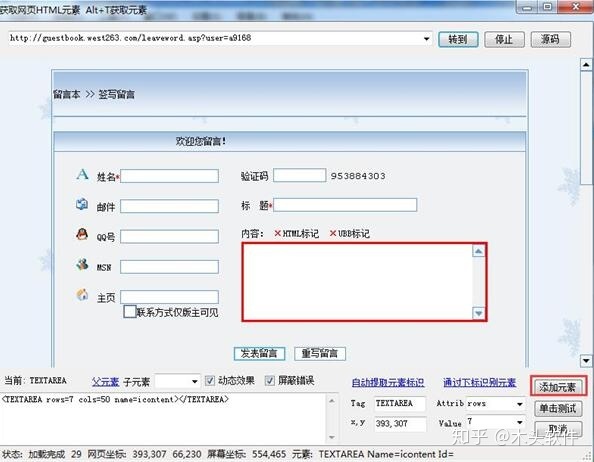Image resolution: width=594 pixels, height=462 pixels.
Task: Click the mail icon beside 邮件
Action: pos(82,204)
